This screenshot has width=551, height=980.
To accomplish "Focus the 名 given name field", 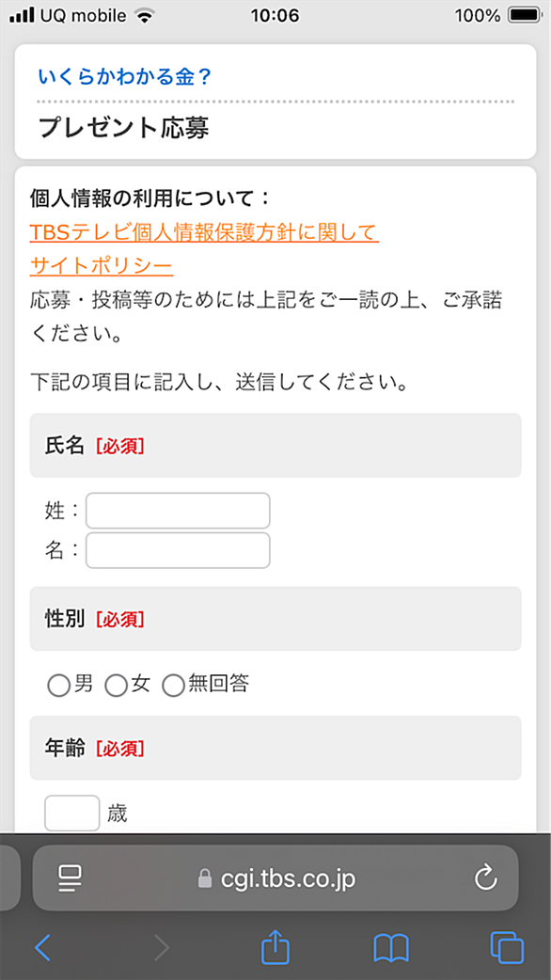I will (178, 550).
